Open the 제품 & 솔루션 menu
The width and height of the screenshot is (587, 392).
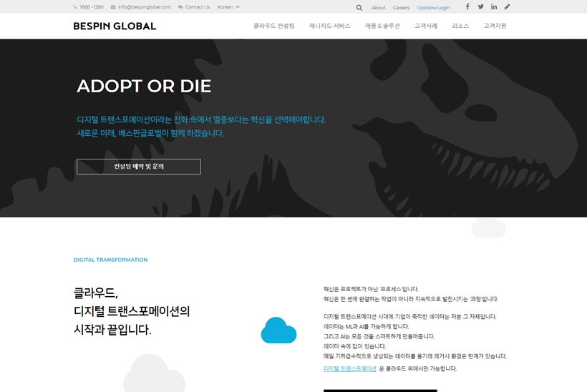click(382, 26)
